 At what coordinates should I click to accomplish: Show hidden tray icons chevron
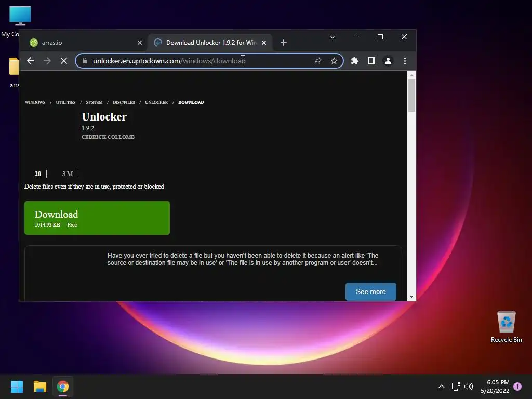coord(442,387)
